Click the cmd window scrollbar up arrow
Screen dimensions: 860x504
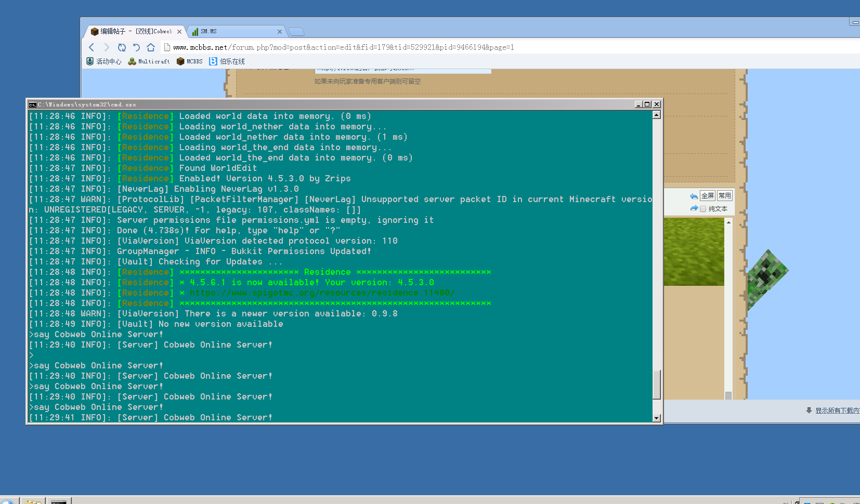pyautogui.click(x=657, y=115)
